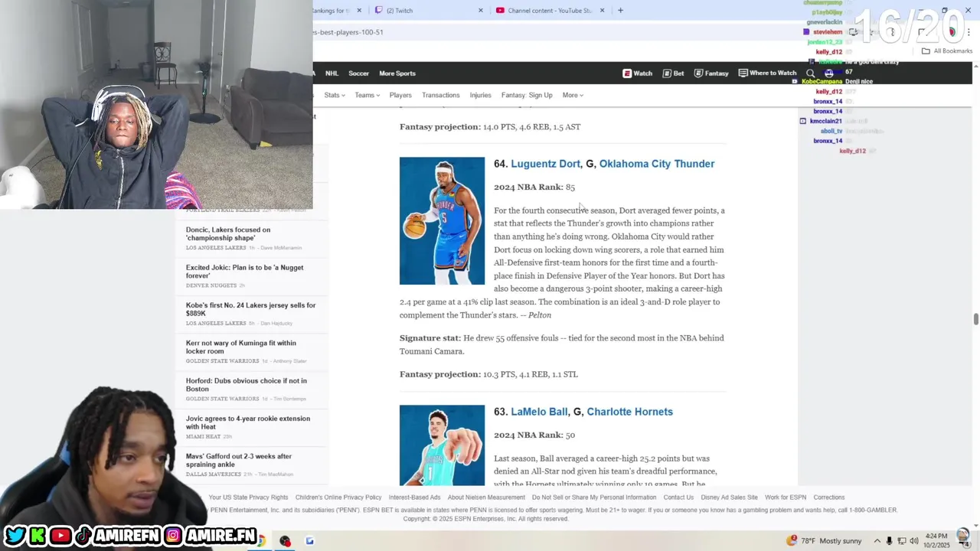Switch to the YouTube Studio Channel content tab
This screenshot has width=980, height=551.
click(x=550, y=11)
